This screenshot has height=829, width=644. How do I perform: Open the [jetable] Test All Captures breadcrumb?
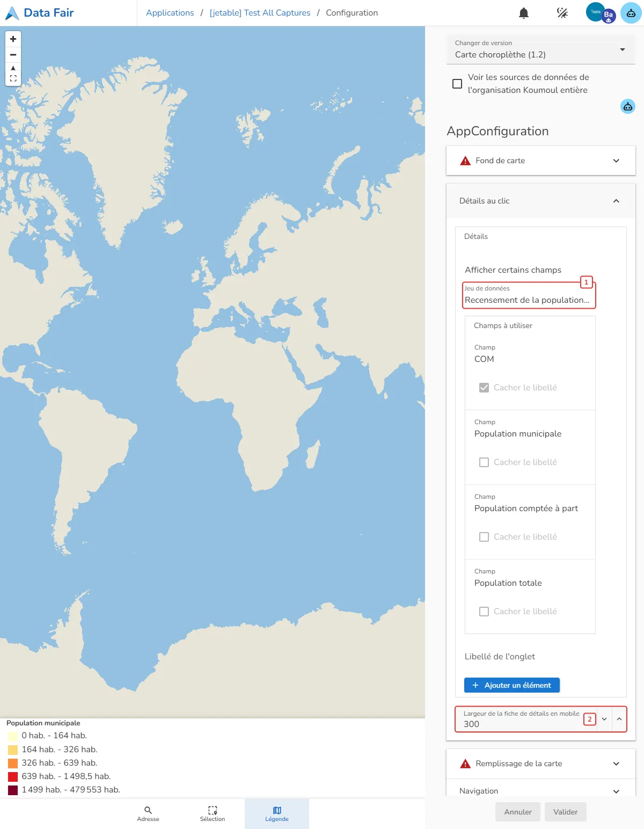click(x=260, y=13)
